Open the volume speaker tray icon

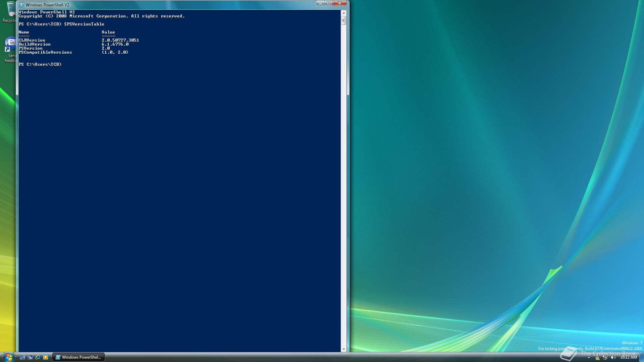613,358
